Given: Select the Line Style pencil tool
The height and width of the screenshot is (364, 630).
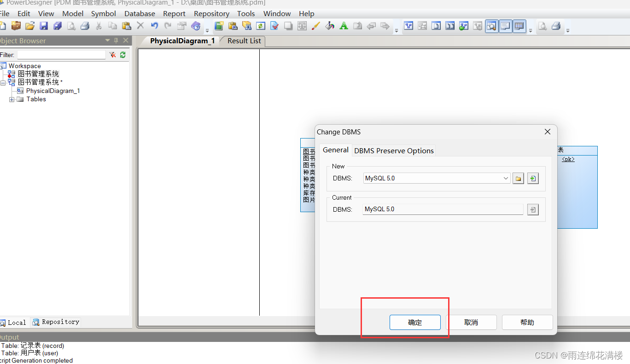Looking at the screenshot, I should (316, 26).
